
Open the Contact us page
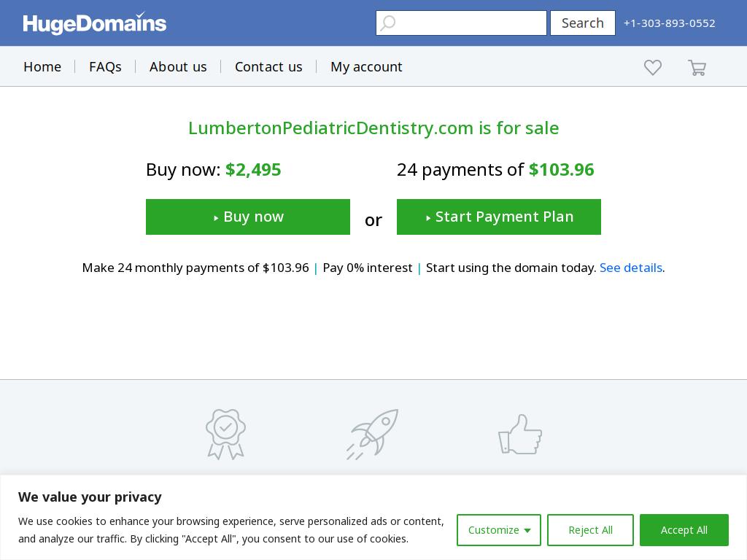268,66
